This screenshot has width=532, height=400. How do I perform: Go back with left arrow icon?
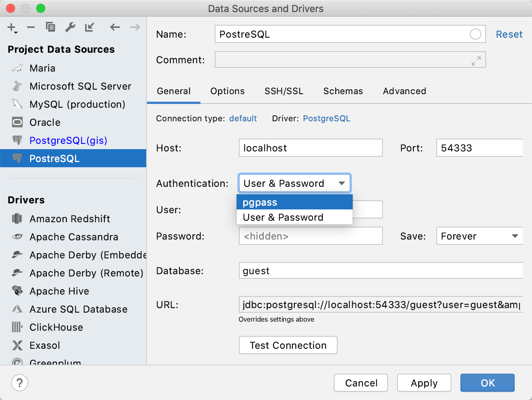pos(115,27)
